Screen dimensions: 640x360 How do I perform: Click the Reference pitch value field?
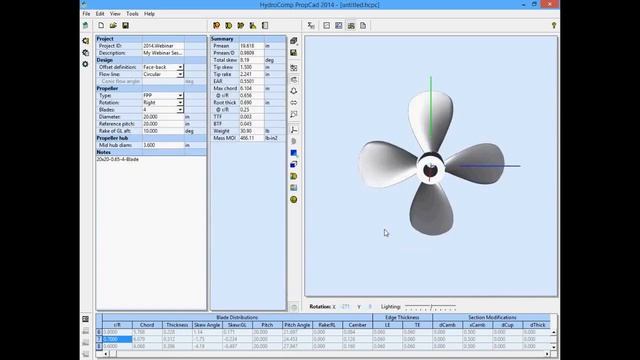pyautogui.click(x=163, y=124)
